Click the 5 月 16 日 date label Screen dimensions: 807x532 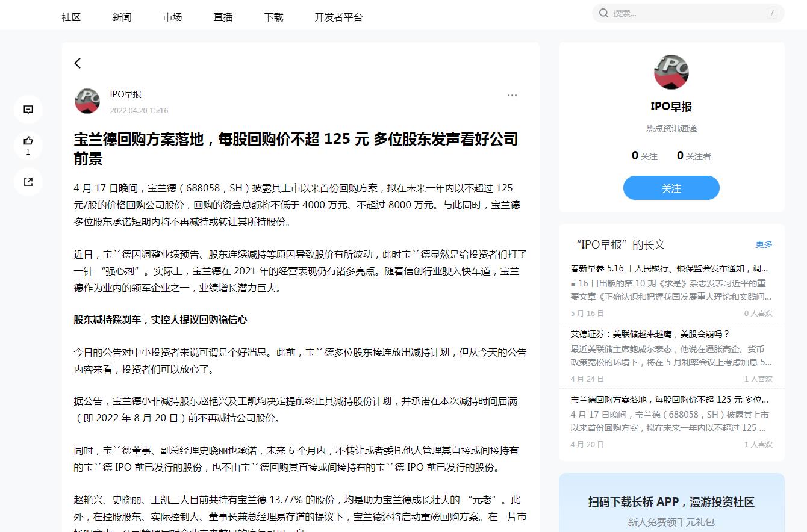point(587,313)
